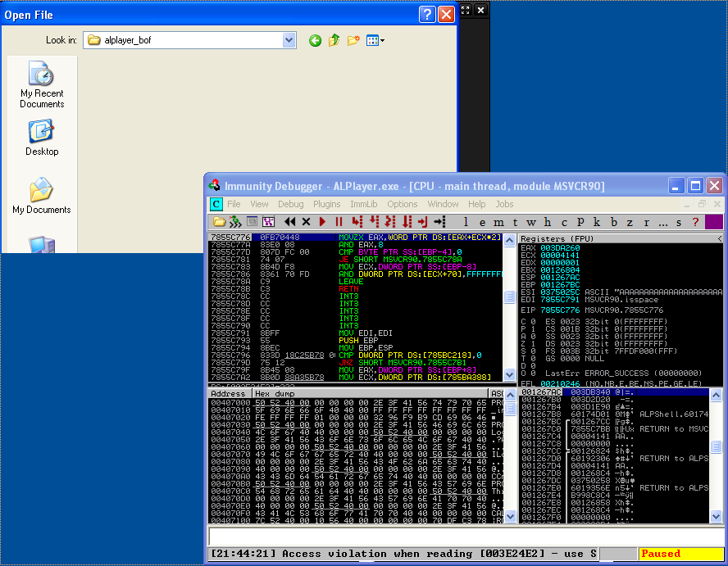Click the command input field above status bar
728x566 pixels.
coord(466,537)
